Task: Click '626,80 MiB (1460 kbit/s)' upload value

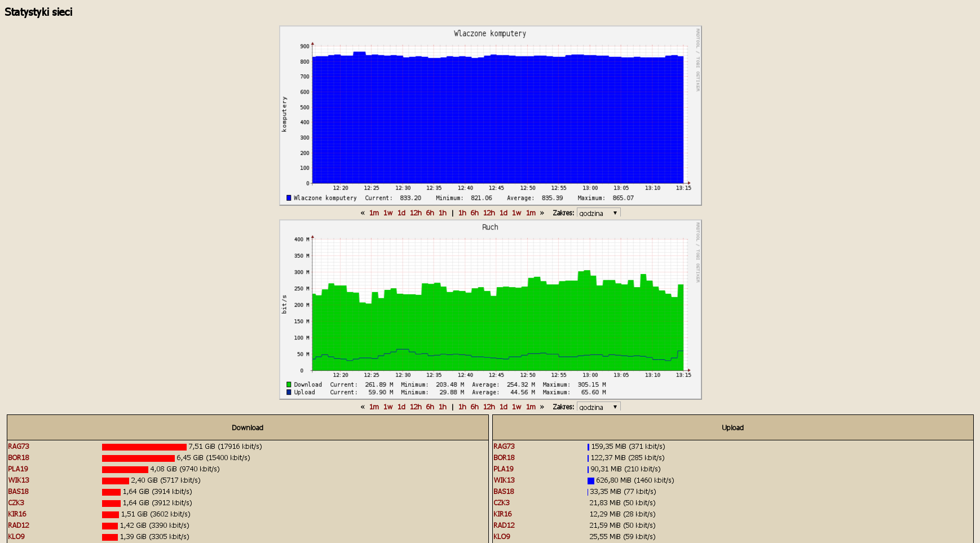Action: (x=635, y=480)
